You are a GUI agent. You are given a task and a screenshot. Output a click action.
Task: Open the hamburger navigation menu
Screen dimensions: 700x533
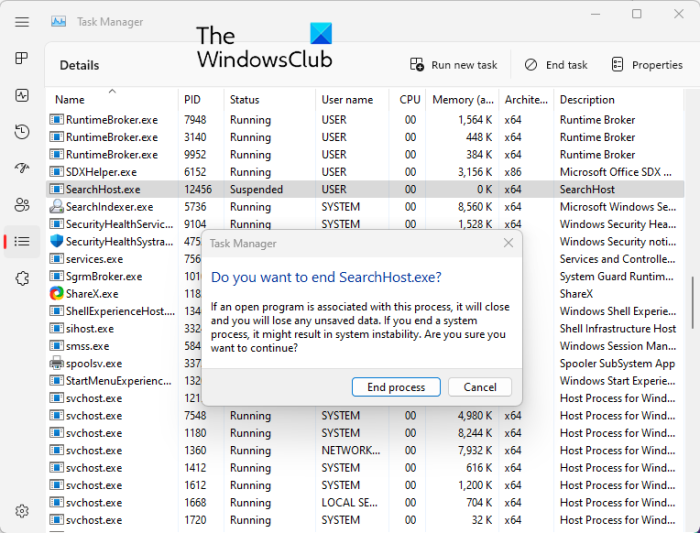click(x=22, y=22)
